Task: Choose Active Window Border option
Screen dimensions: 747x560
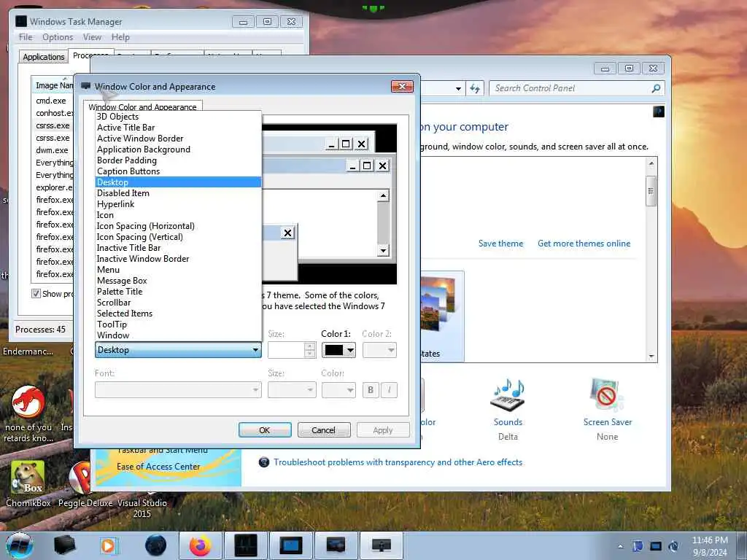Action: 179,139
